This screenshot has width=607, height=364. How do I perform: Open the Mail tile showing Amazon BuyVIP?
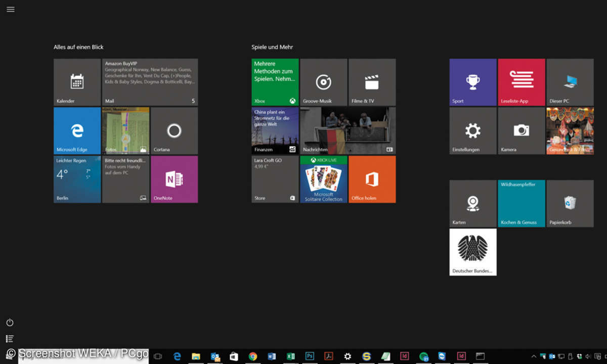150,82
